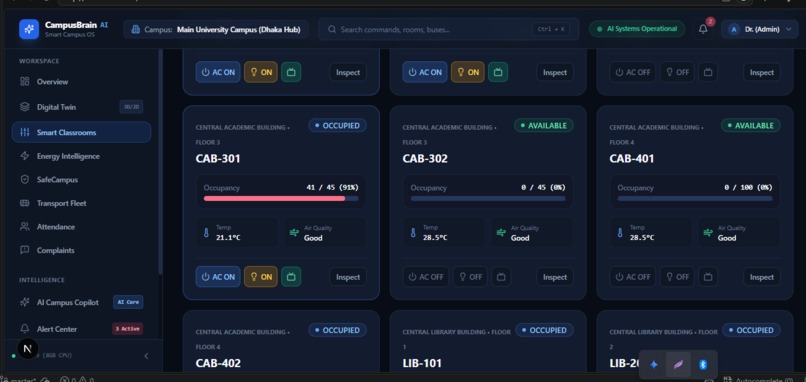Inspect room CAB-301
The width and height of the screenshot is (806, 382).
point(348,277)
